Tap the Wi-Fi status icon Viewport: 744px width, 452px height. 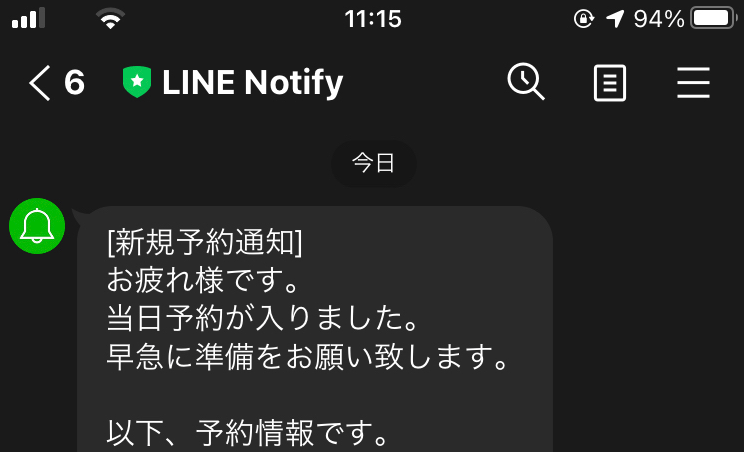pos(110,19)
